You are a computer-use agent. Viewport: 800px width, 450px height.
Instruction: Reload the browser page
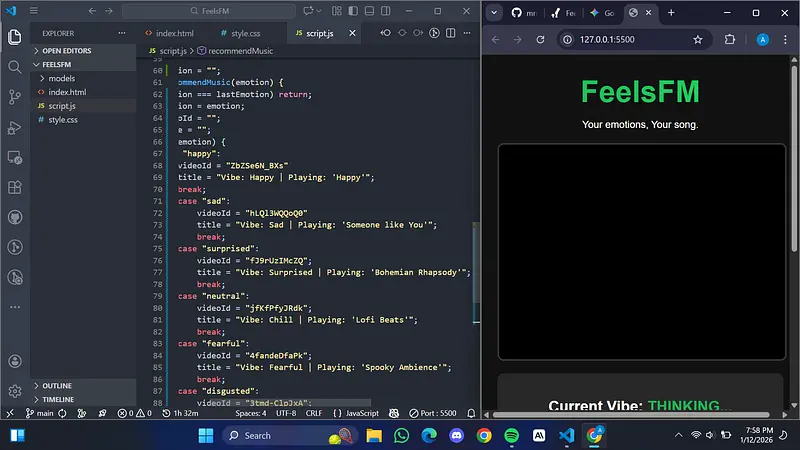pos(540,40)
